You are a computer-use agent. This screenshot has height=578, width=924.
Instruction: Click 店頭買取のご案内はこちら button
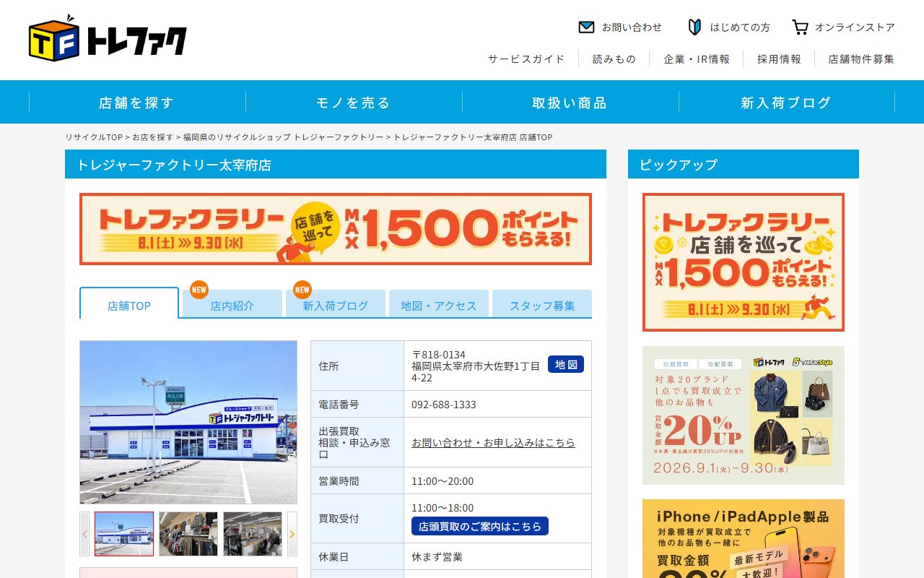click(x=480, y=526)
